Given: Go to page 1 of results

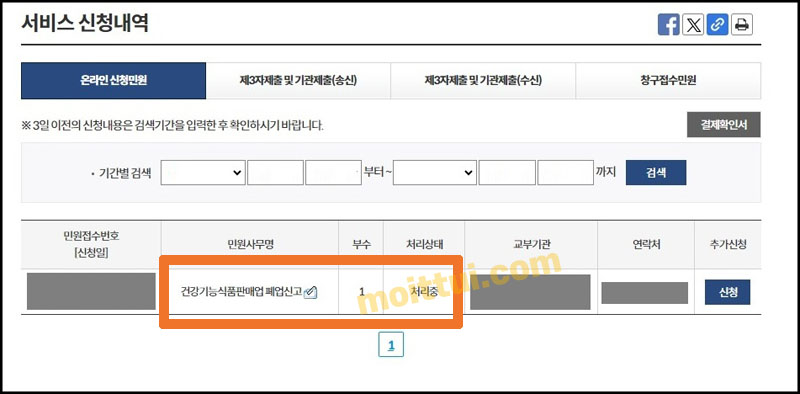Looking at the screenshot, I should [391, 344].
